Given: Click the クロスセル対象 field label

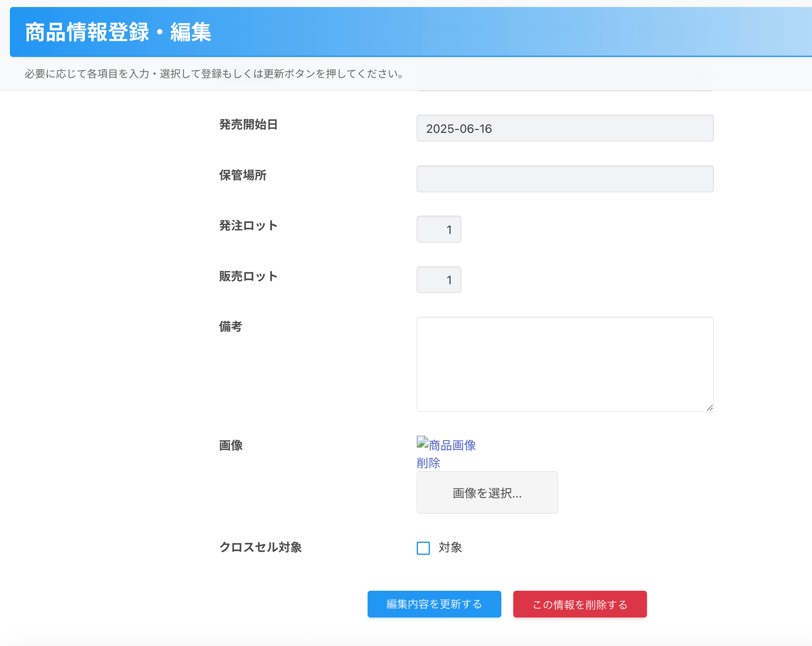Looking at the screenshot, I should [x=260, y=547].
